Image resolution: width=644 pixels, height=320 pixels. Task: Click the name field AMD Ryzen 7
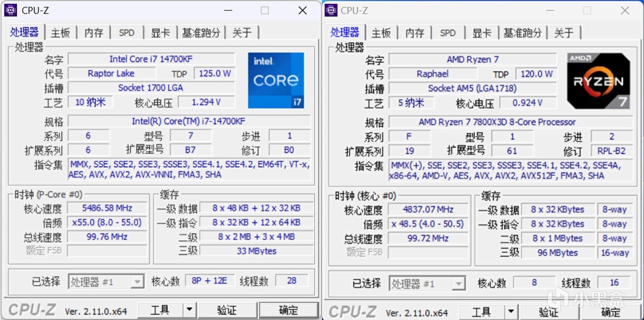coord(472,60)
